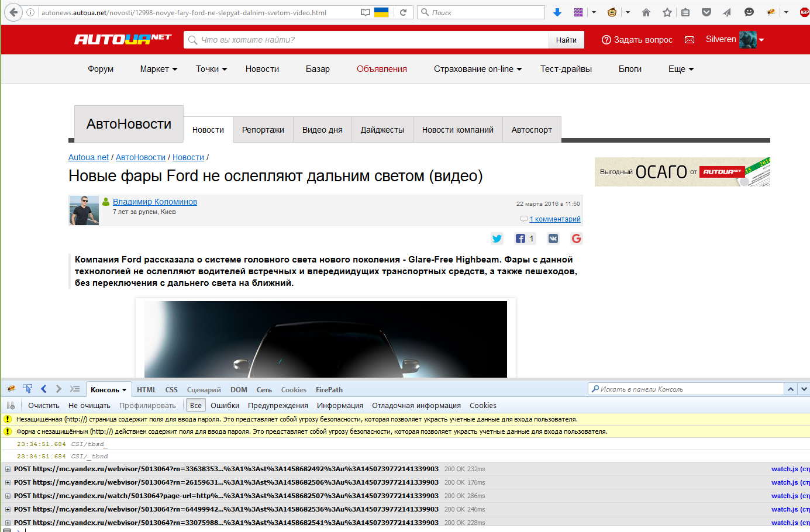Bookmark page with the star icon
Image resolution: width=810 pixels, height=532 pixels.
pos(667,12)
